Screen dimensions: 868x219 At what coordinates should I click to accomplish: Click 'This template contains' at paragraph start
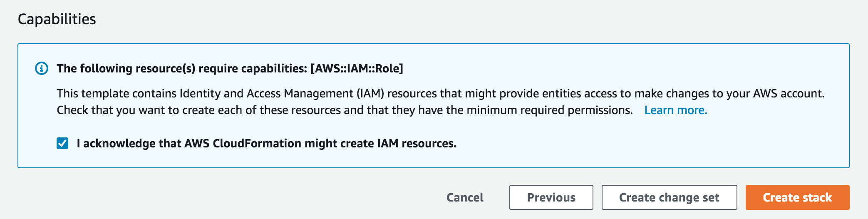coord(117,93)
